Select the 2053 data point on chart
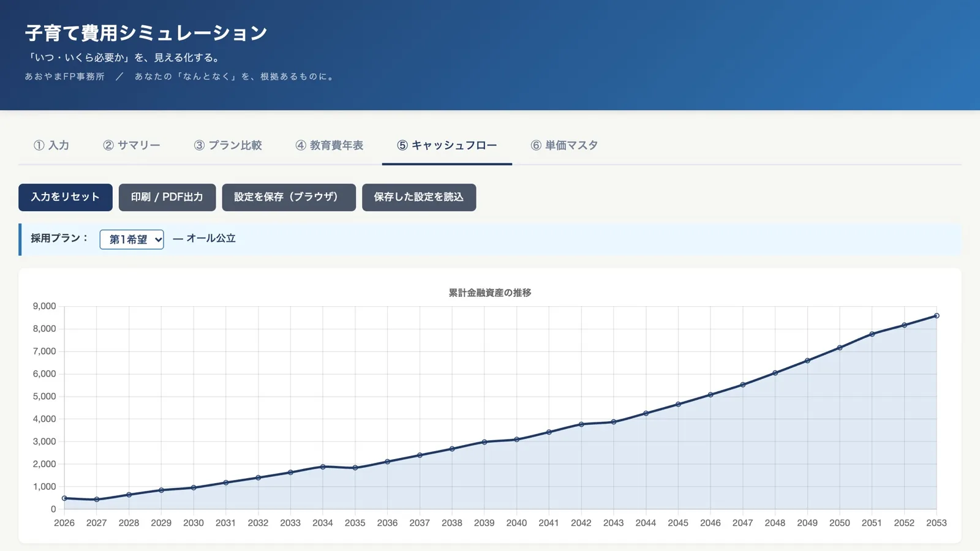 pos(937,316)
